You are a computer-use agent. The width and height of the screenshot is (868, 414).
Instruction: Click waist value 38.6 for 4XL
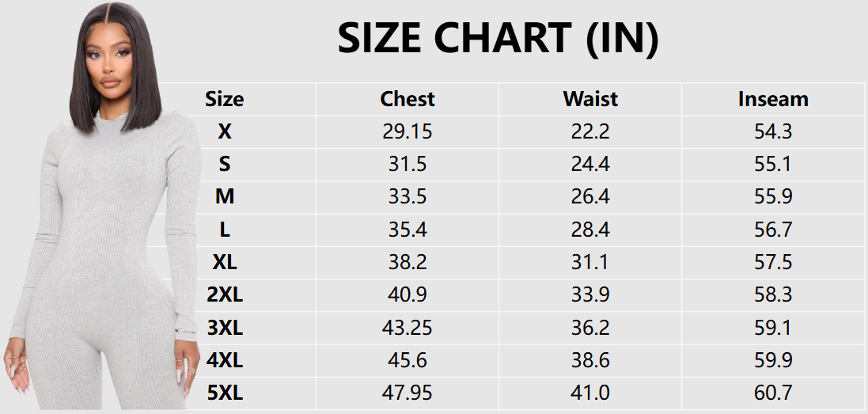point(590,360)
